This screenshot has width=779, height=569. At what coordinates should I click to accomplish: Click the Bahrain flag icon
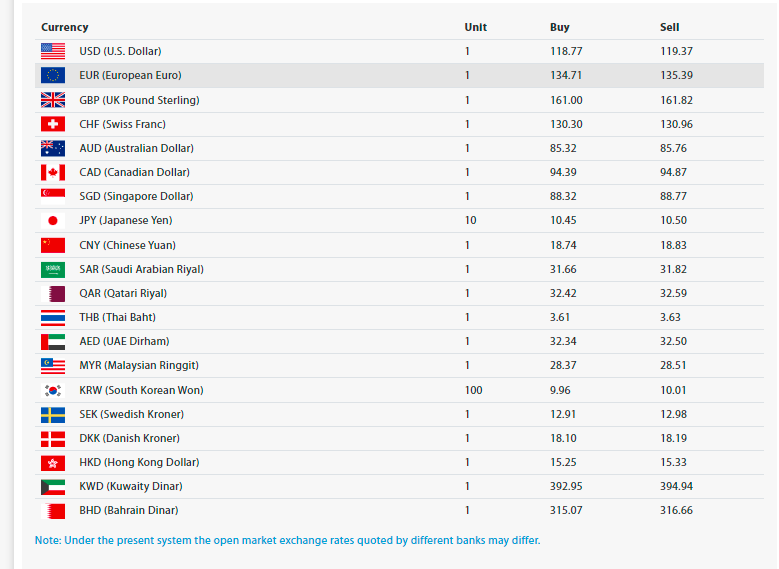click(x=53, y=510)
